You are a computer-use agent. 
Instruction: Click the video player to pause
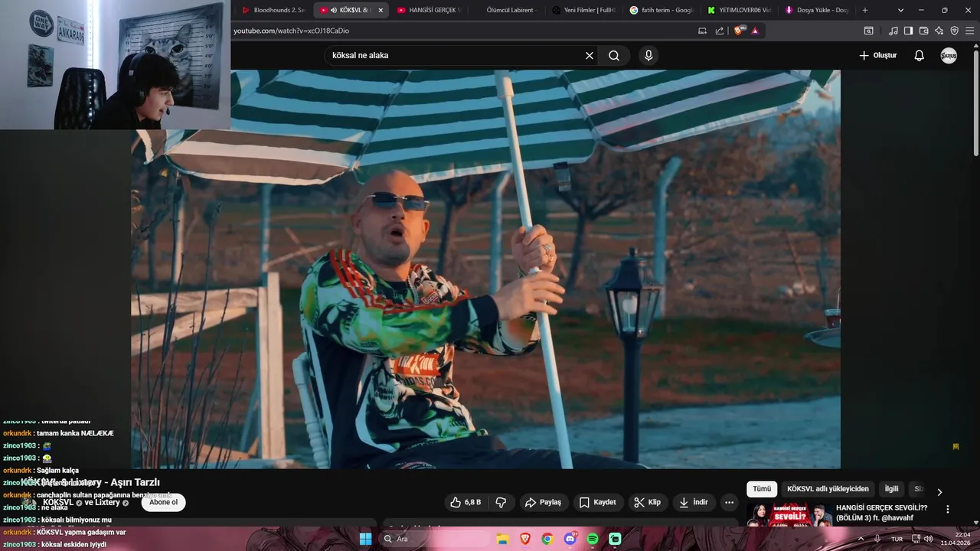click(x=485, y=269)
